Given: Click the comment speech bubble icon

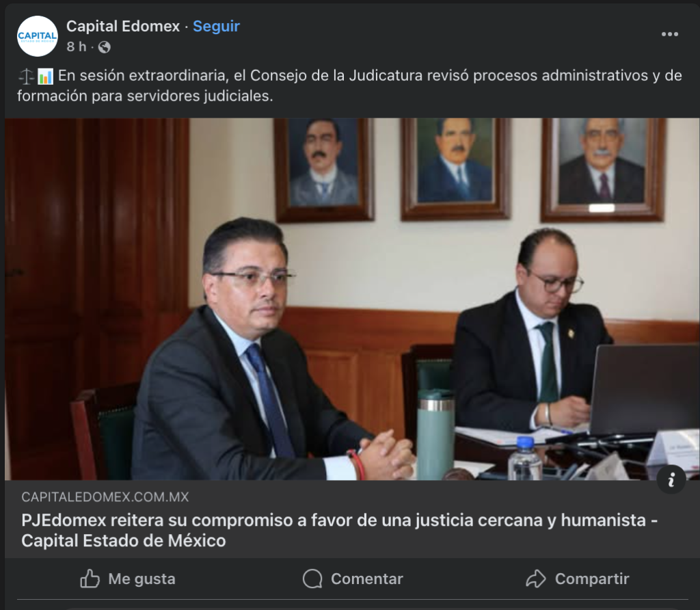Looking at the screenshot, I should coord(312,579).
